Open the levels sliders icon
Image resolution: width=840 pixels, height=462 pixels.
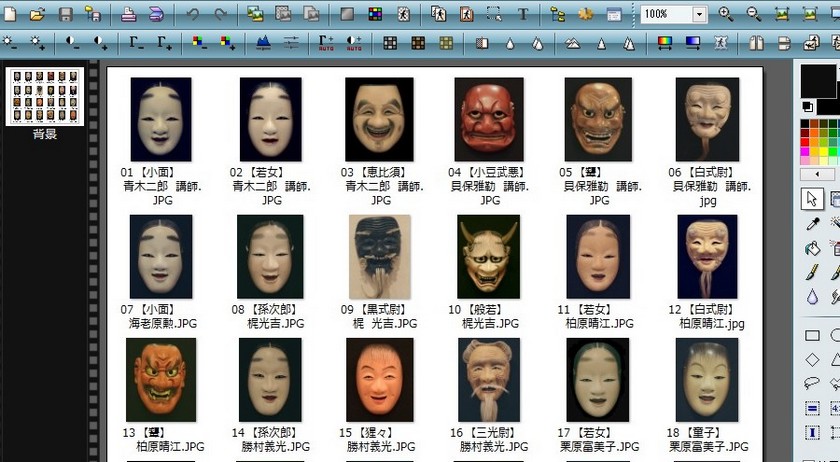291,42
